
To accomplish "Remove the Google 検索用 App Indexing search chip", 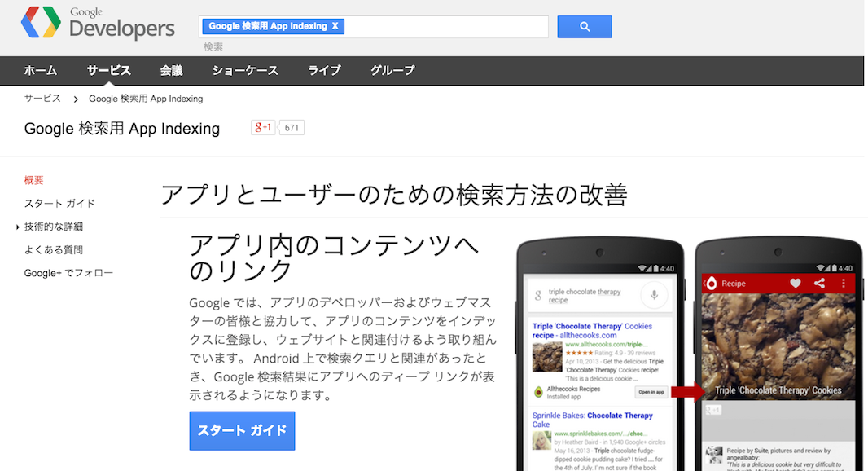I will [x=335, y=26].
